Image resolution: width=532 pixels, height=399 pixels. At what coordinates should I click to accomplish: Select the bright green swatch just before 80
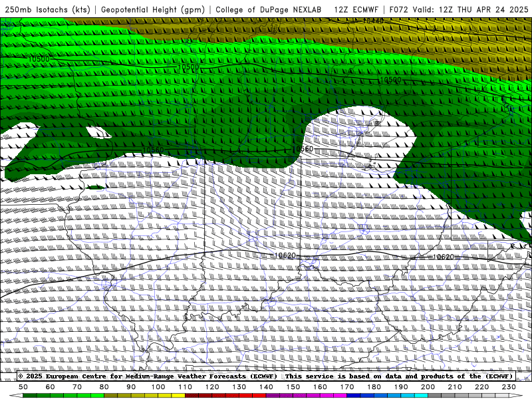coord(97,396)
